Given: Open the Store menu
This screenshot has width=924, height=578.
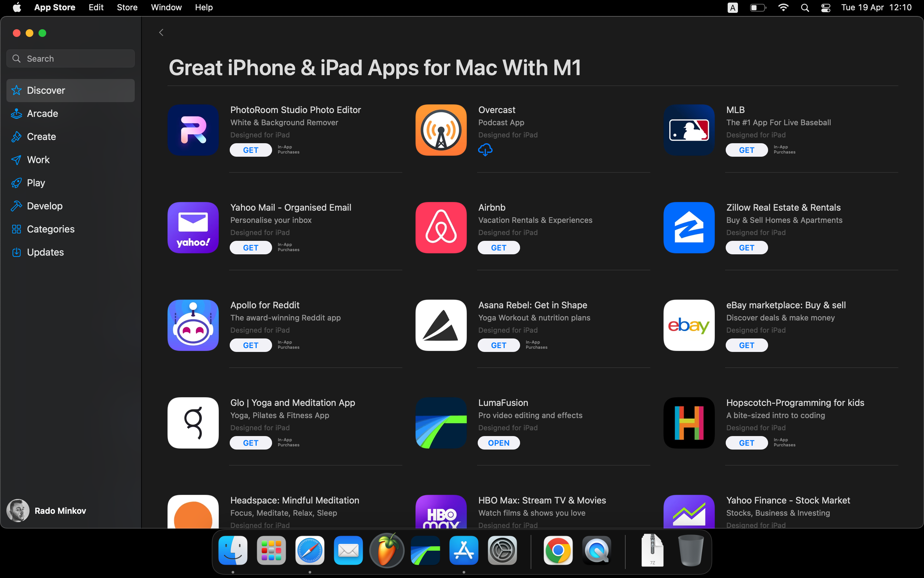Looking at the screenshot, I should 127,8.
